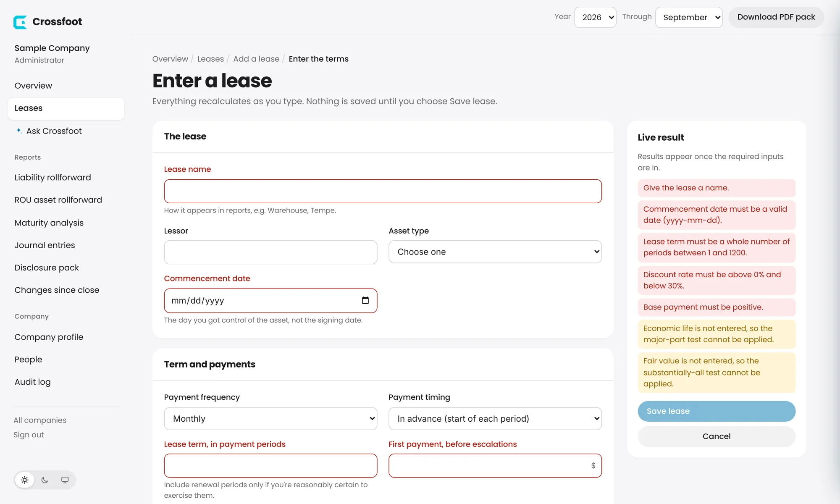Open the commencement date calendar picker icon
This screenshot has height=504, width=840.
coord(365,300)
